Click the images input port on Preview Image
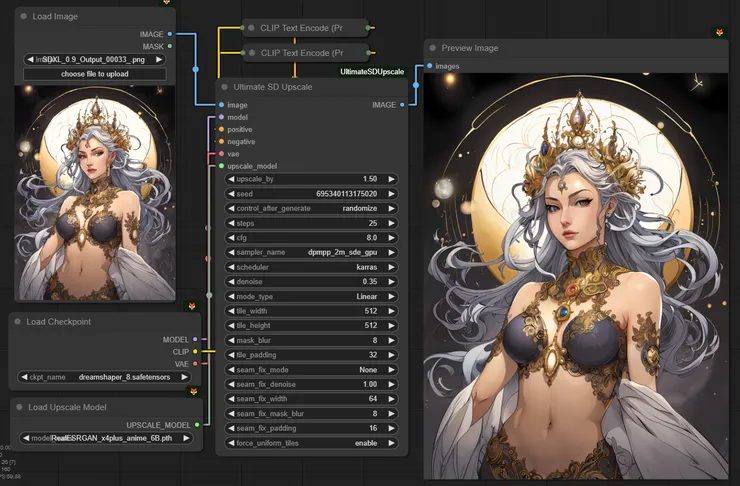Screen dimensions: 740x486 [x=429, y=66]
